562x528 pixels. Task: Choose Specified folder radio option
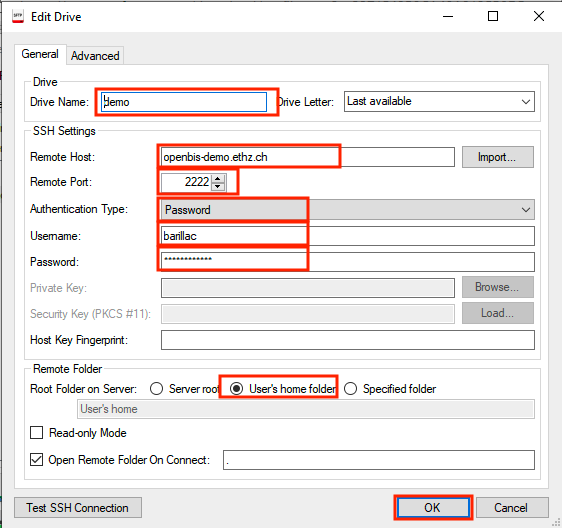click(x=351, y=389)
